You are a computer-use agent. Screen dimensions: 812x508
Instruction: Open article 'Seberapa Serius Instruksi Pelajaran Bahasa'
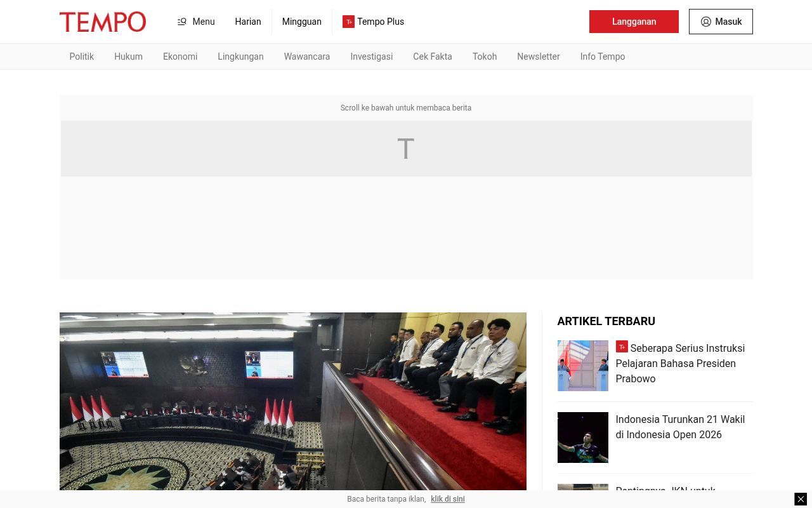[680, 363]
